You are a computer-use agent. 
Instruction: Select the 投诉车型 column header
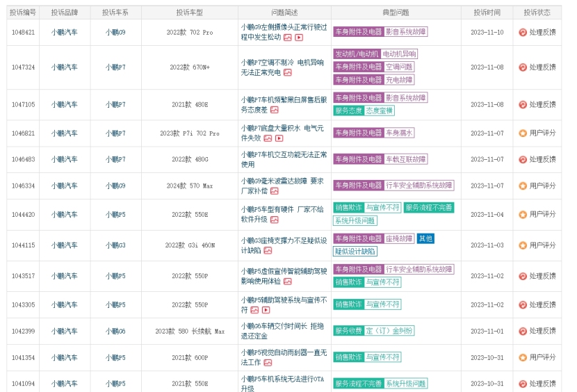[190, 13]
